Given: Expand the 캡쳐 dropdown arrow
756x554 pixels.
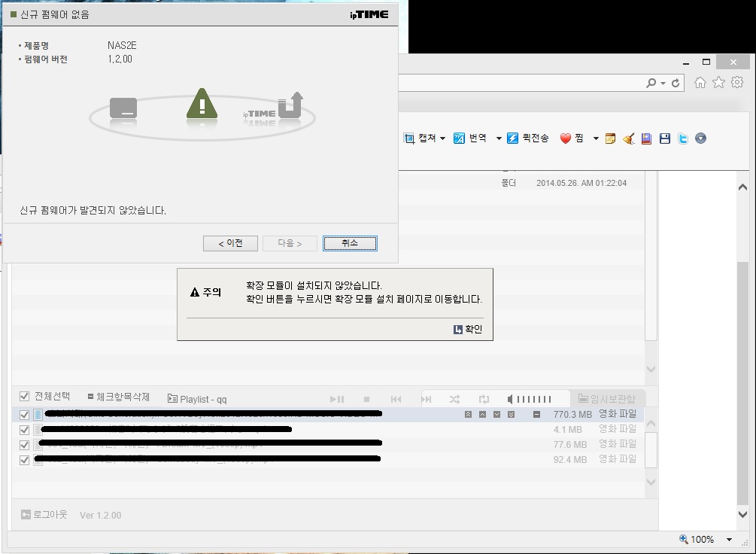Looking at the screenshot, I should tap(442, 139).
